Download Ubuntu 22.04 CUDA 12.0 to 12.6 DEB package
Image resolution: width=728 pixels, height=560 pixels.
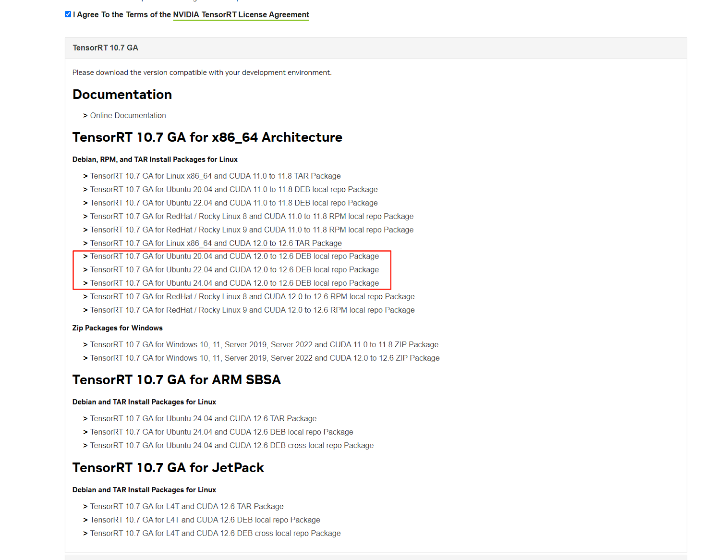tap(234, 270)
